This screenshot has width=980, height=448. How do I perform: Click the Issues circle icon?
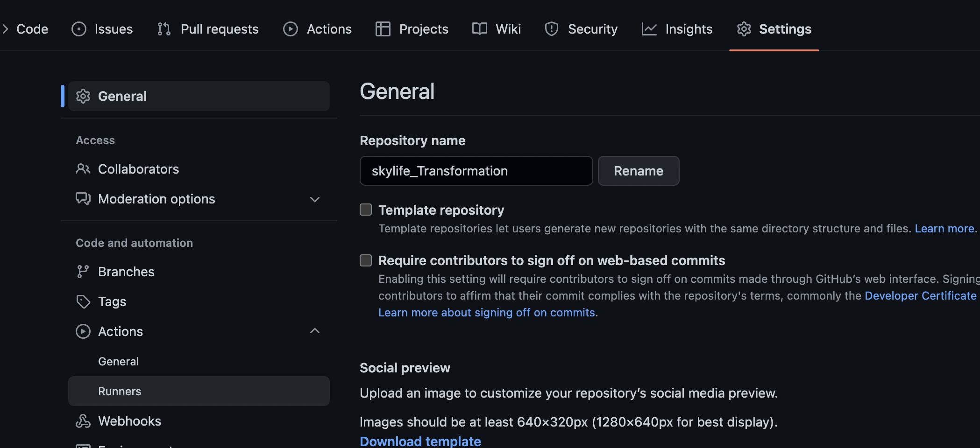(x=79, y=29)
